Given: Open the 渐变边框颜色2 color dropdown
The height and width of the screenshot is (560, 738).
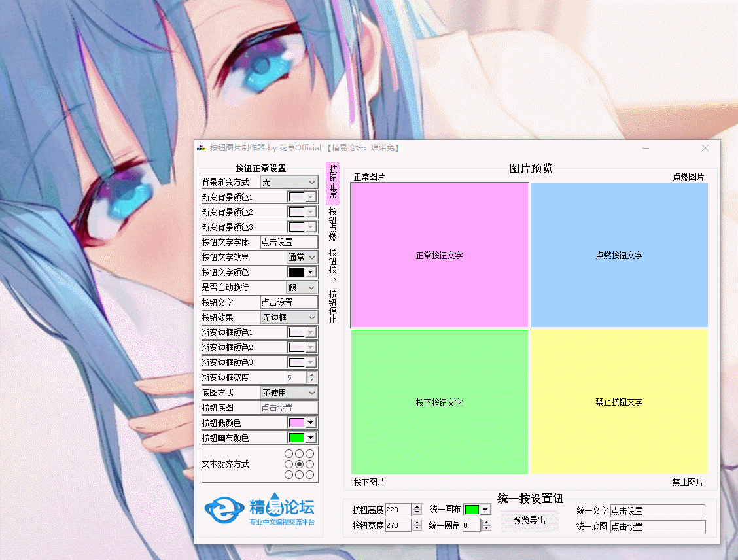Looking at the screenshot, I should 311,348.
